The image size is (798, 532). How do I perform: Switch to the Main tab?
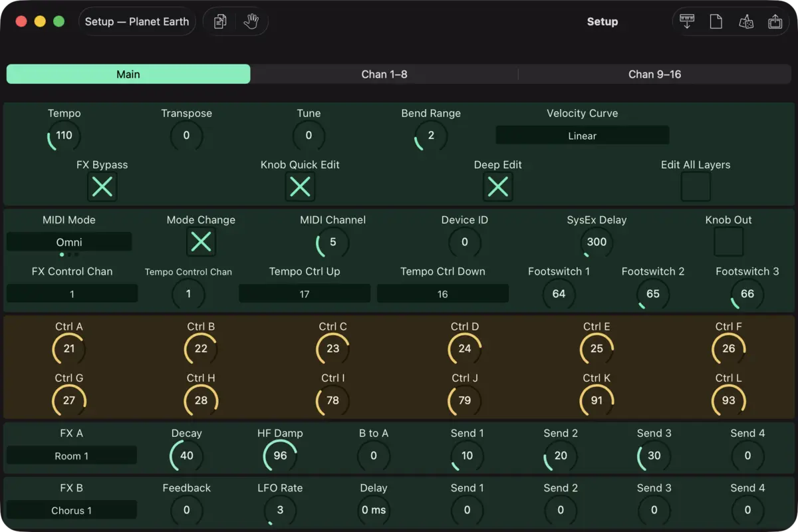coord(128,74)
